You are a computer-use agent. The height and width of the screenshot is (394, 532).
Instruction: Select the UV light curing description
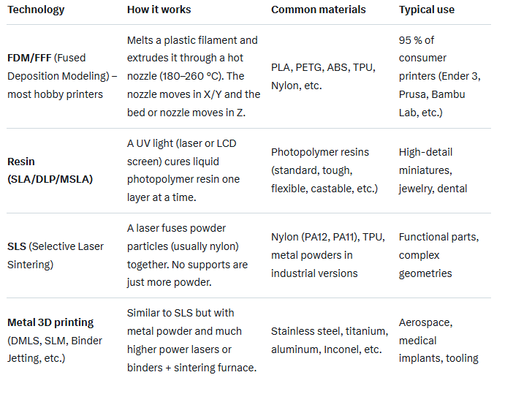[183, 170]
